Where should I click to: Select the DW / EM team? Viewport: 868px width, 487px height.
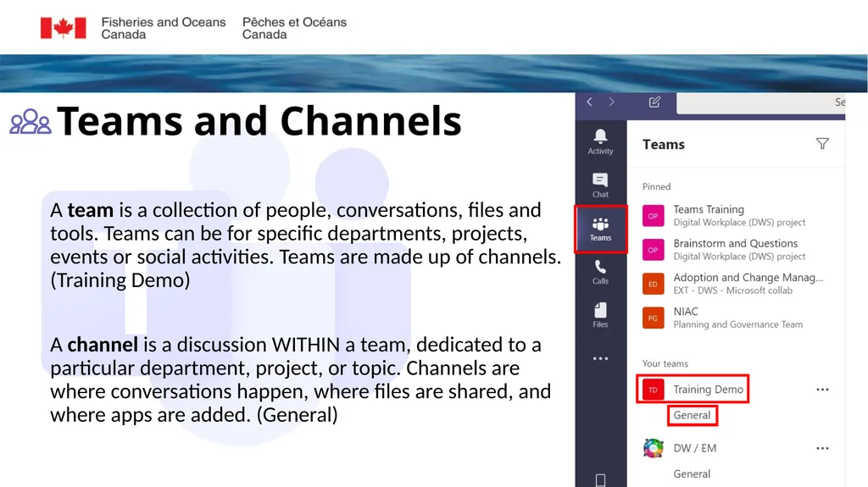point(695,448)
